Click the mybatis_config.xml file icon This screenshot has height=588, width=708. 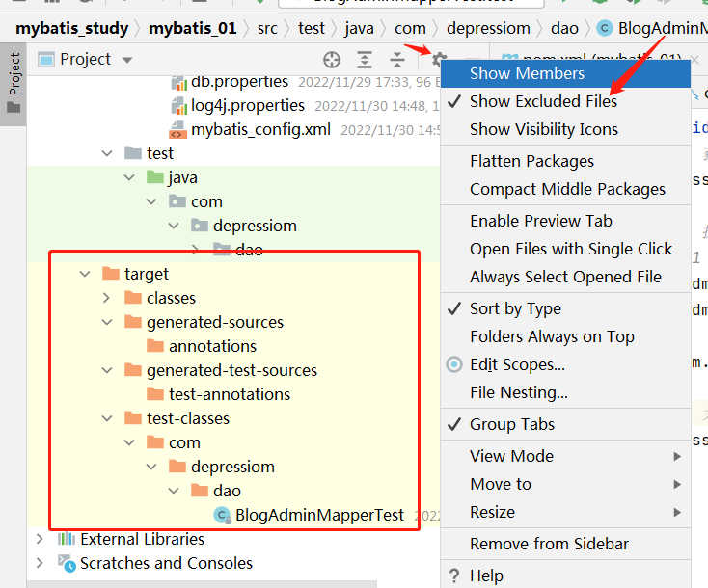[177, 130]
